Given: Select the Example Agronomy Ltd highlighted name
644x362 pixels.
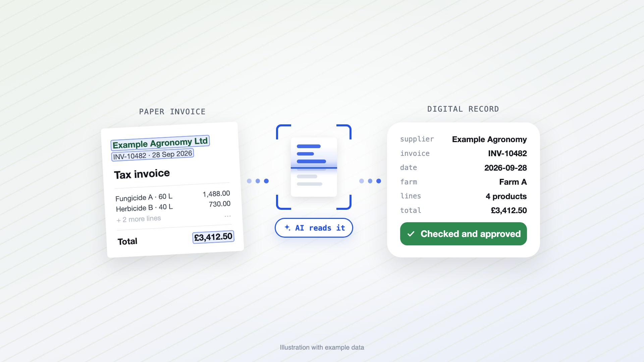Looking at the screenshot, I should click(160, 143).
